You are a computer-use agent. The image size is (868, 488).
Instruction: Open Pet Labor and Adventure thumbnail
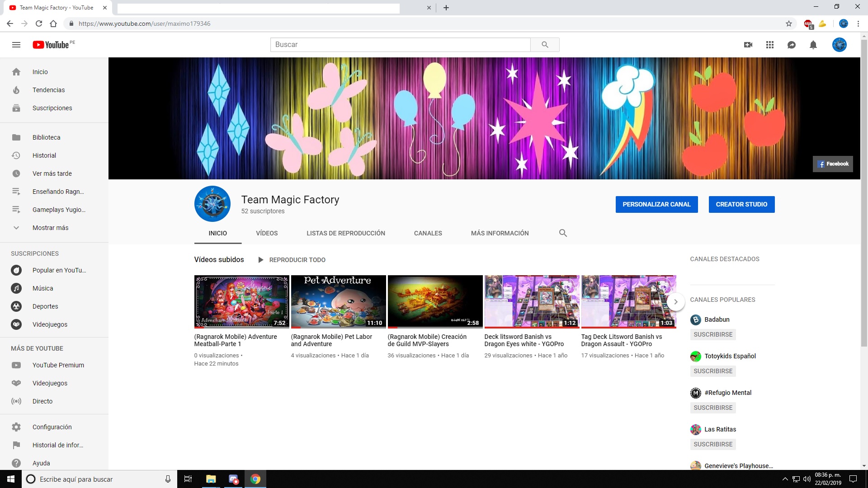click(338, 301)
